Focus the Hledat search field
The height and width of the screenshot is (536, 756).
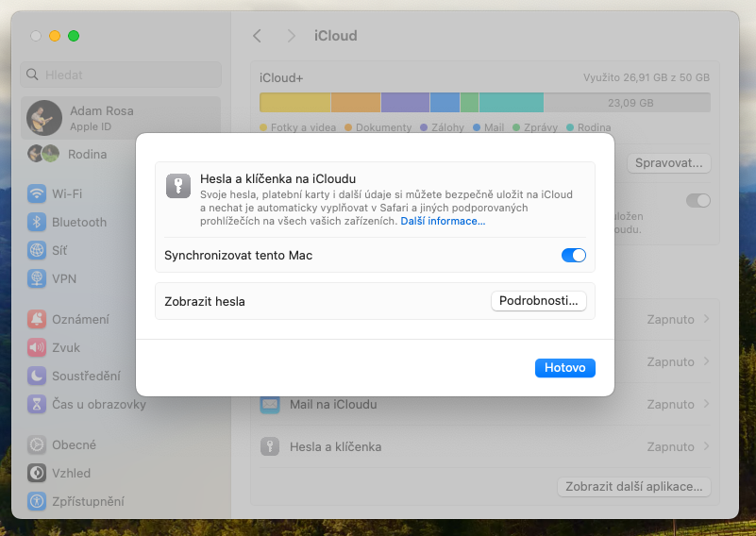121,75
